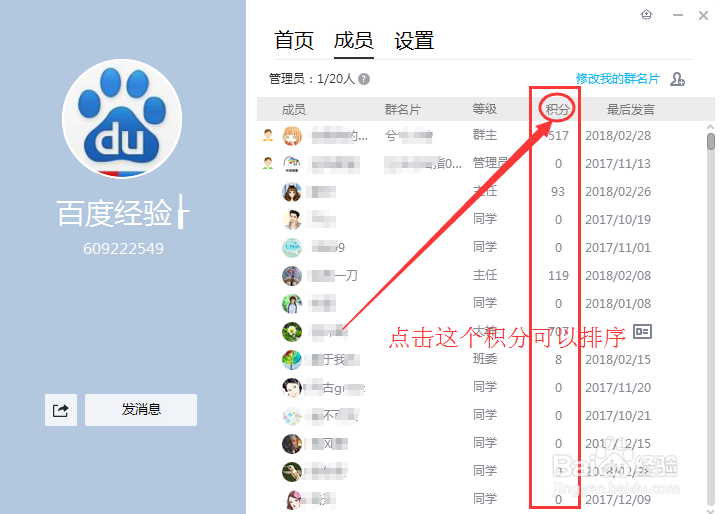Click the 成员 column header
The width and height of the screenshot is (720, 514).
tap(293, 109)
